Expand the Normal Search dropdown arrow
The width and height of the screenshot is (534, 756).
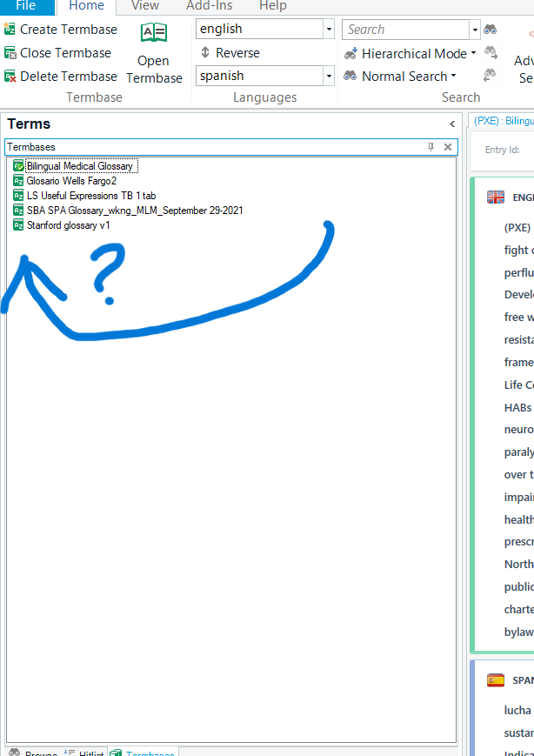click(453, 77)
